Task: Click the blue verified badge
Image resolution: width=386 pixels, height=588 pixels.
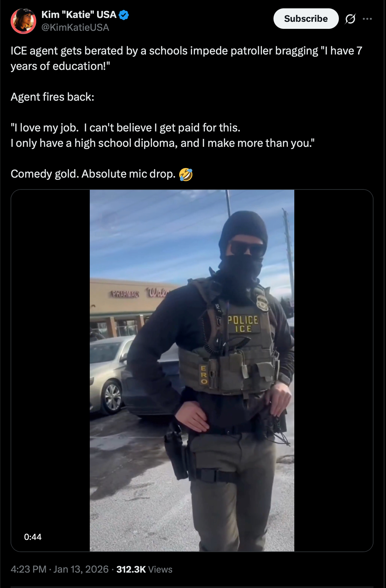Action: (124, 15)
